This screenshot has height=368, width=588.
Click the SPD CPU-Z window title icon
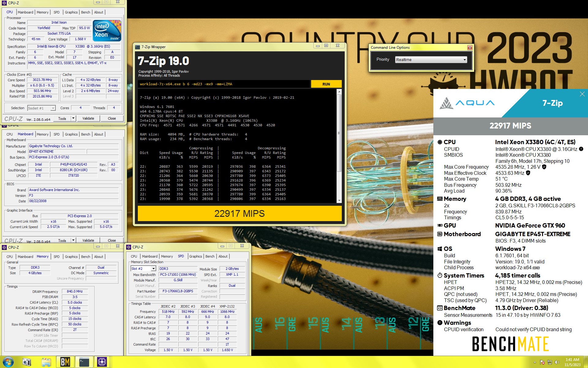tap(129, 247)
